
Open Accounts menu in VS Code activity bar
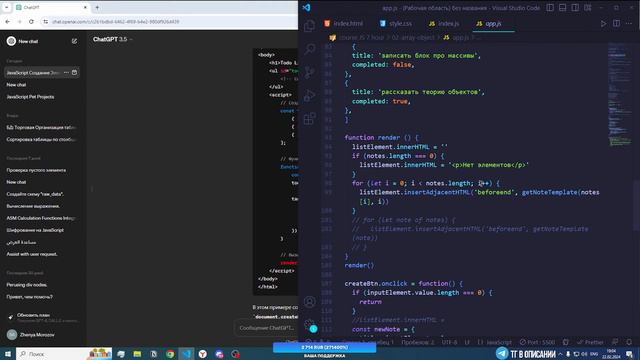[309, 302]
